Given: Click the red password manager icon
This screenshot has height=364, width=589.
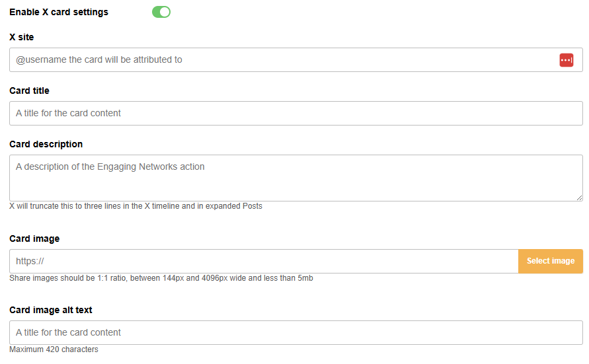Looking at the screenshot, I should (566, 60).
